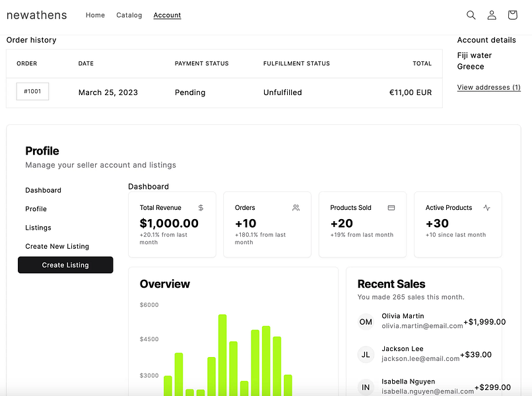Click the tallest bar in Overview chart
Screen dimensions: 532x396
click(x=222, y=355)
